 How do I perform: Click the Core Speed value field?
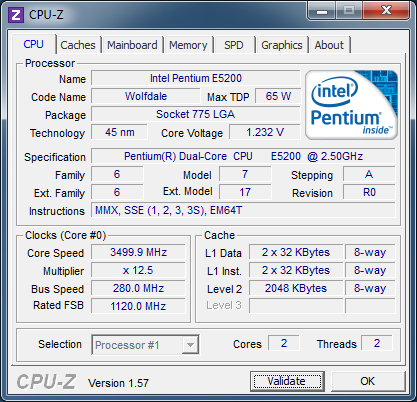click(x=138, y=252)
